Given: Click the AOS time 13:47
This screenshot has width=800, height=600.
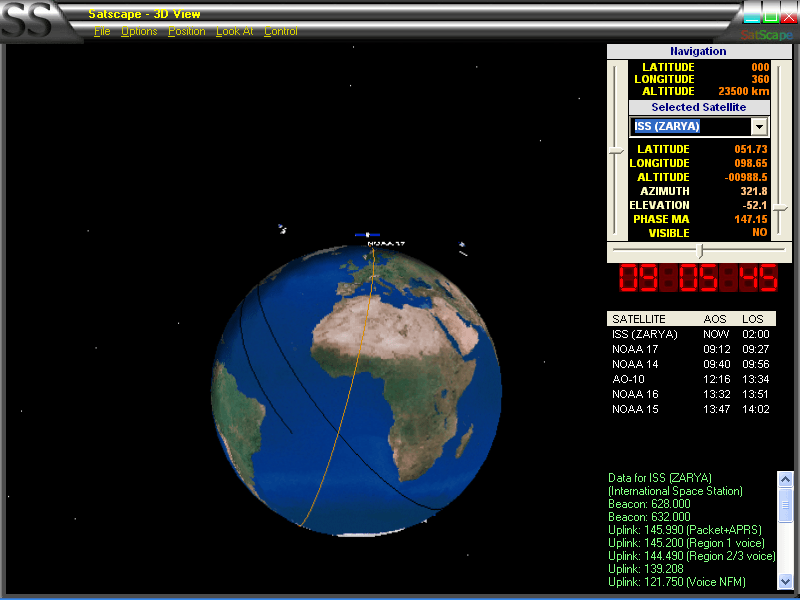Looking at the screenshot, I should click(717, 409).
